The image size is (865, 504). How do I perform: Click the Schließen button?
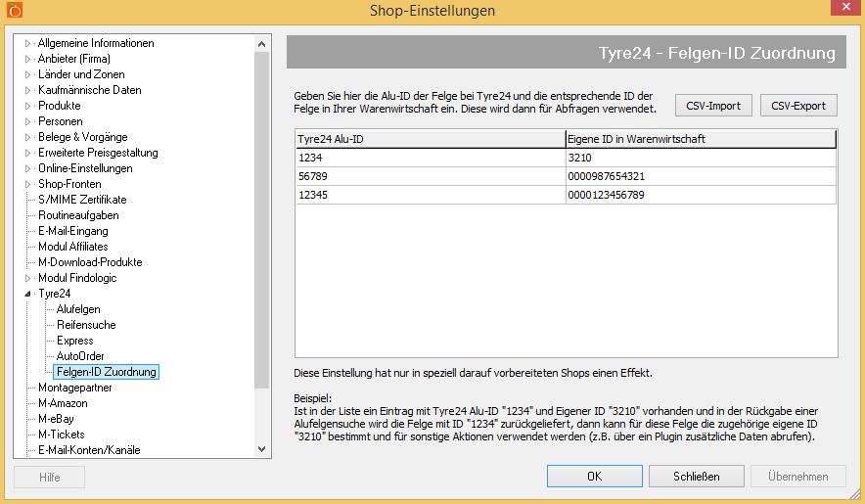point(696,476)
